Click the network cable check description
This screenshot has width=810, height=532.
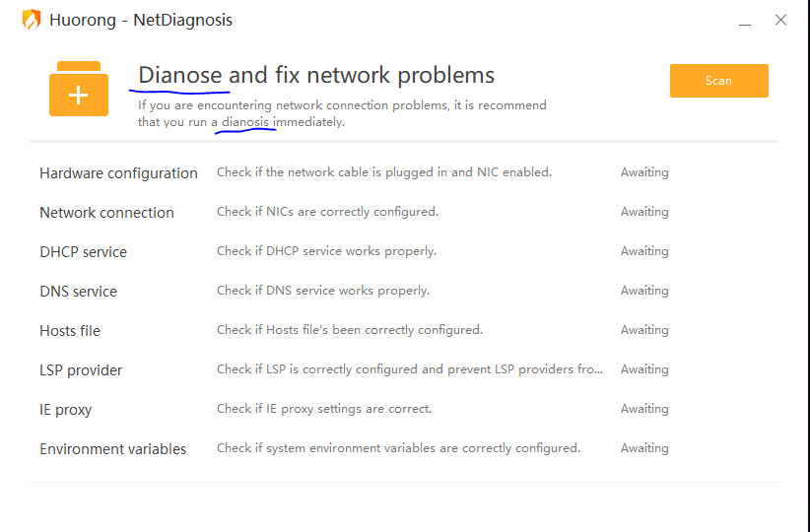coord(384,172)
